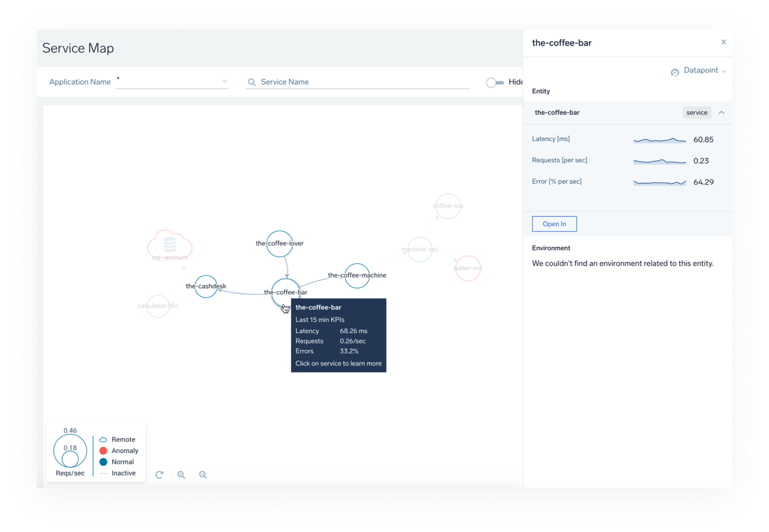Click 'Click on service to learn more'

point(338,363)
